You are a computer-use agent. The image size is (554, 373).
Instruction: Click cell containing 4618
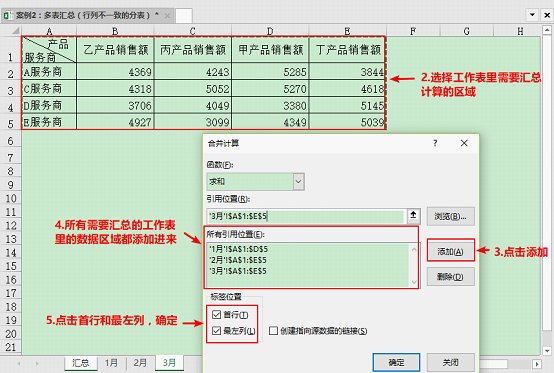[x=347, y=89]
